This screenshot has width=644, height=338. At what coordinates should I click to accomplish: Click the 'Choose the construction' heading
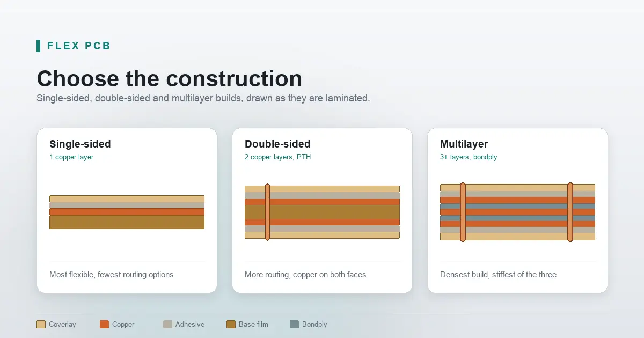click(x=170, y=78)
